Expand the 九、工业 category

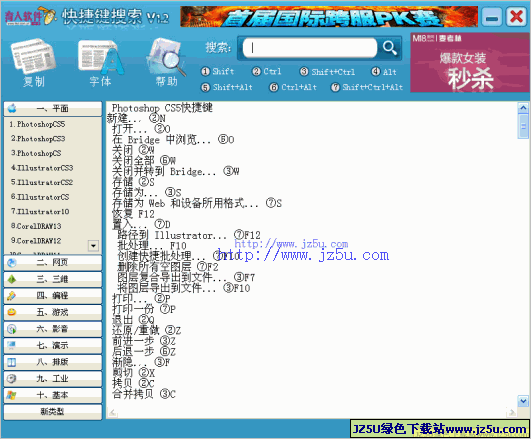pos(52,379)
